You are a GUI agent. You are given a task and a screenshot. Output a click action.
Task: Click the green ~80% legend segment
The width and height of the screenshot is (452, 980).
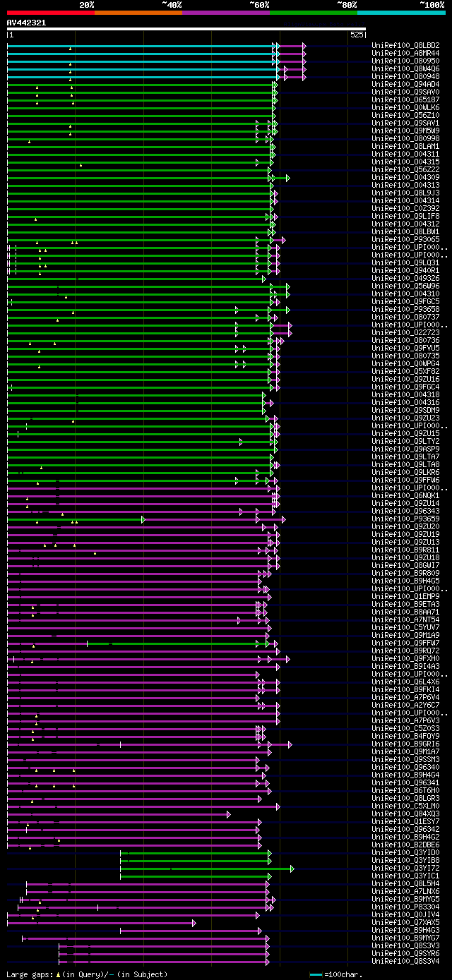point(314,12)
